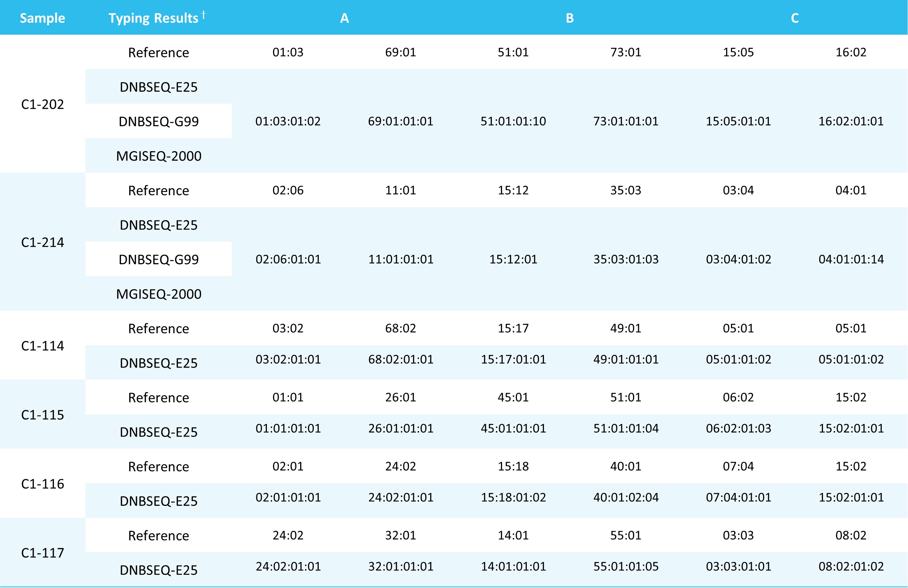Click the Sample column header
This screenshot has height=588, width=908.
[42, 18]
